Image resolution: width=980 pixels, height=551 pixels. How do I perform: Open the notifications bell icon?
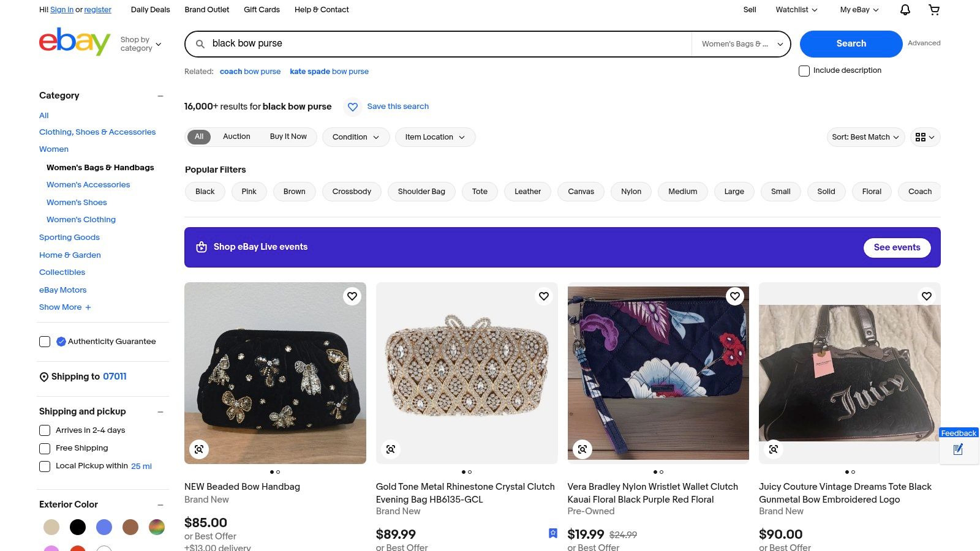[x=905, y=10]
